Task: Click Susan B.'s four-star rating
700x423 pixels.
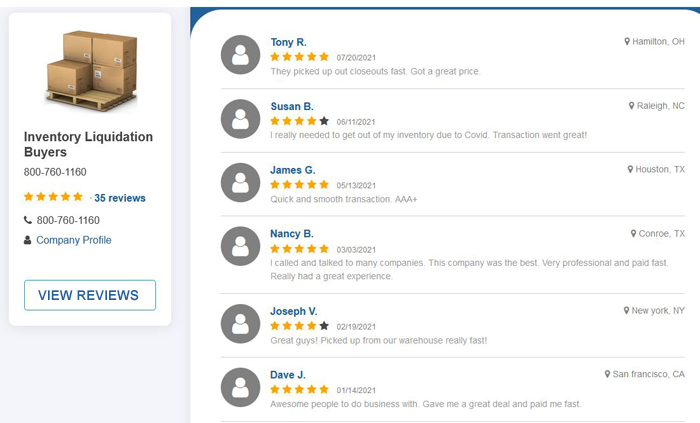Action: point(299,121)
